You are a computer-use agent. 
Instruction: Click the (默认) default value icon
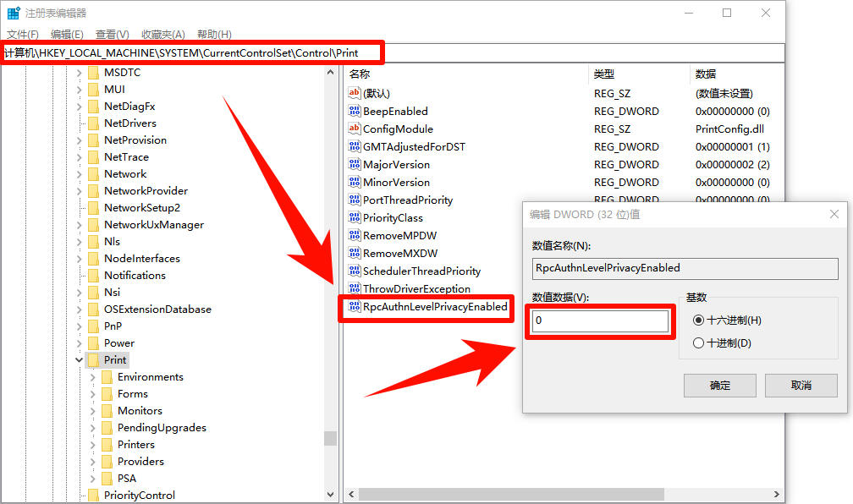(355, 93)
